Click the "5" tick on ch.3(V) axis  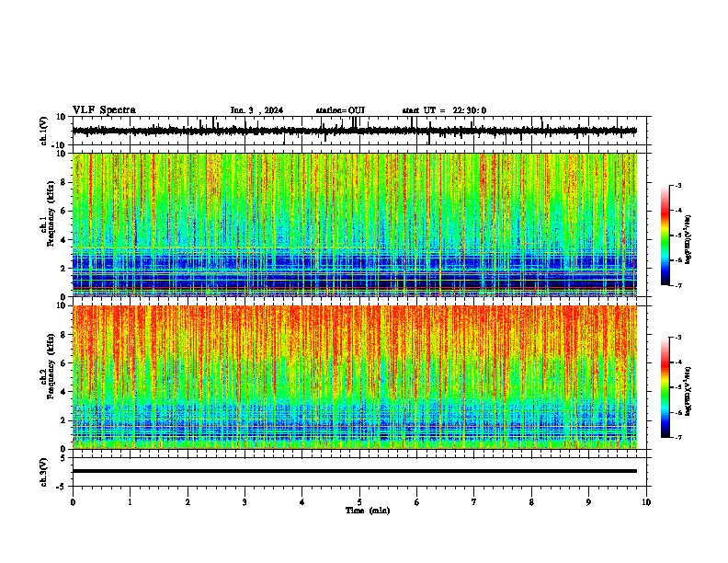tap(63, 458)
